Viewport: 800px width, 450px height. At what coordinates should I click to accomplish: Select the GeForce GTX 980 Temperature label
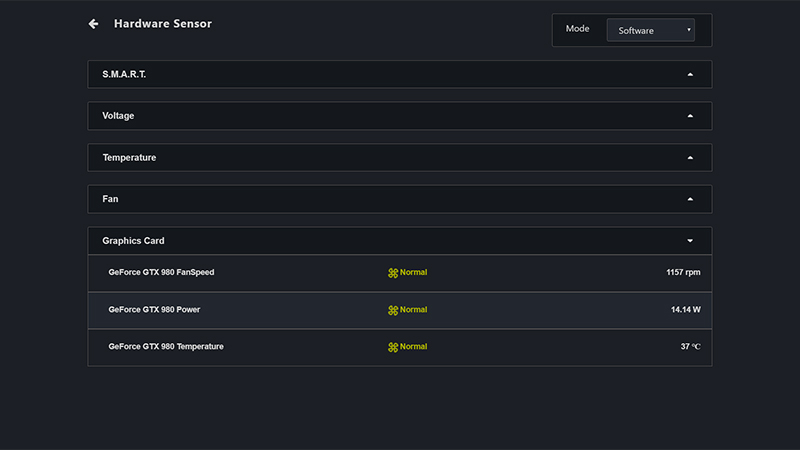(x=166, y=346)
